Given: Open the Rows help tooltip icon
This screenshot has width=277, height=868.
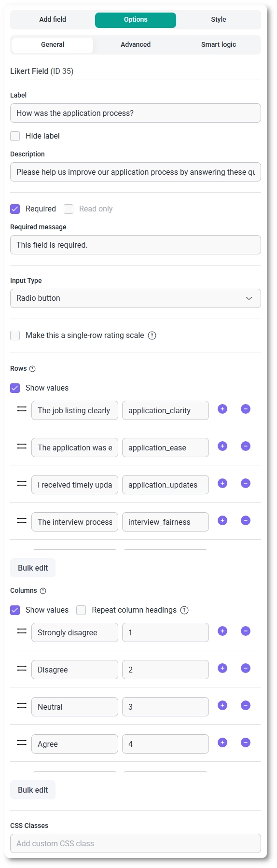Looking at the screenshot, I should pyautogui.click(x=32, y=369).
